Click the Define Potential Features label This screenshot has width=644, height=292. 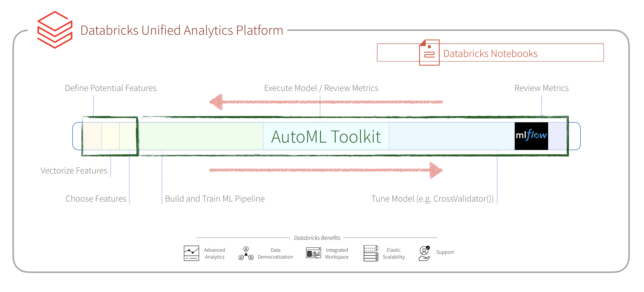point(111,88)
